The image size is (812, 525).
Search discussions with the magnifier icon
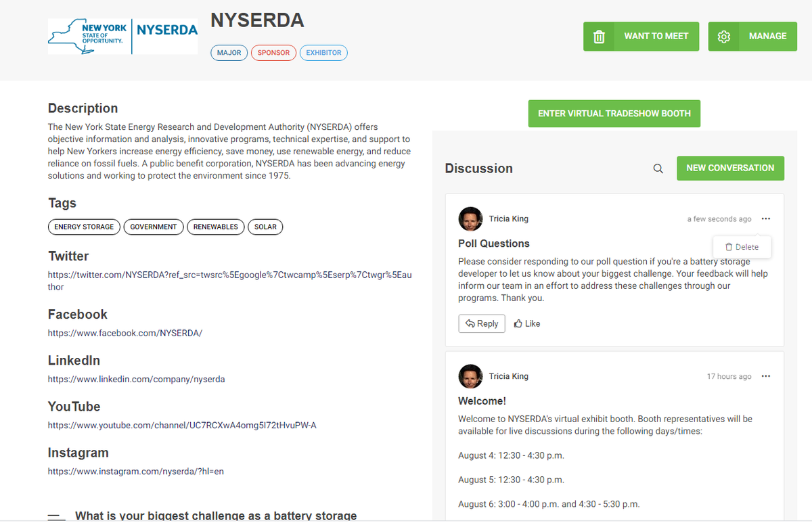point(658,168)
